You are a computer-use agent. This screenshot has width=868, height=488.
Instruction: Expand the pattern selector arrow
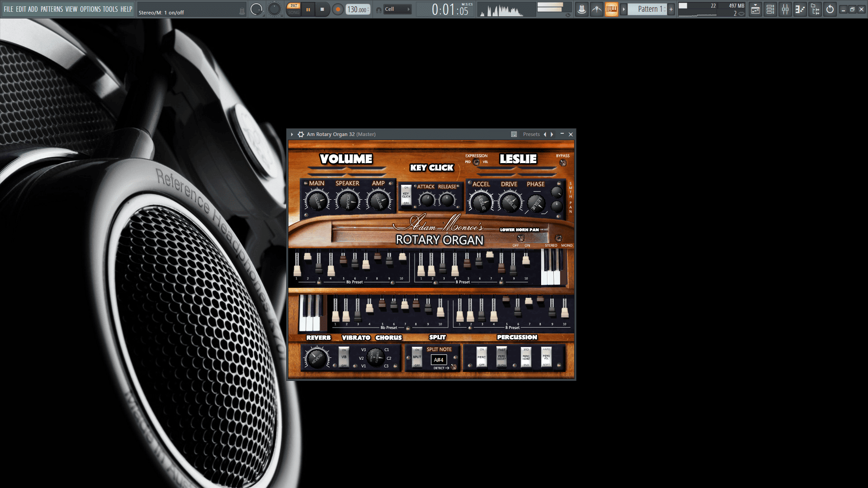tap(623, 9)
